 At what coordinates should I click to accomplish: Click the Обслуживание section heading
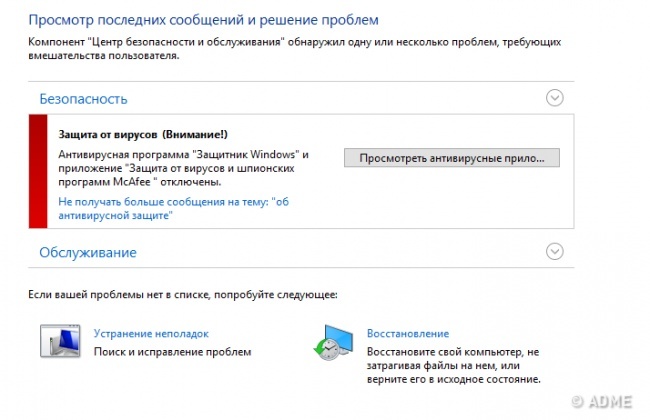pyautogui.click(x=88, y=252)
